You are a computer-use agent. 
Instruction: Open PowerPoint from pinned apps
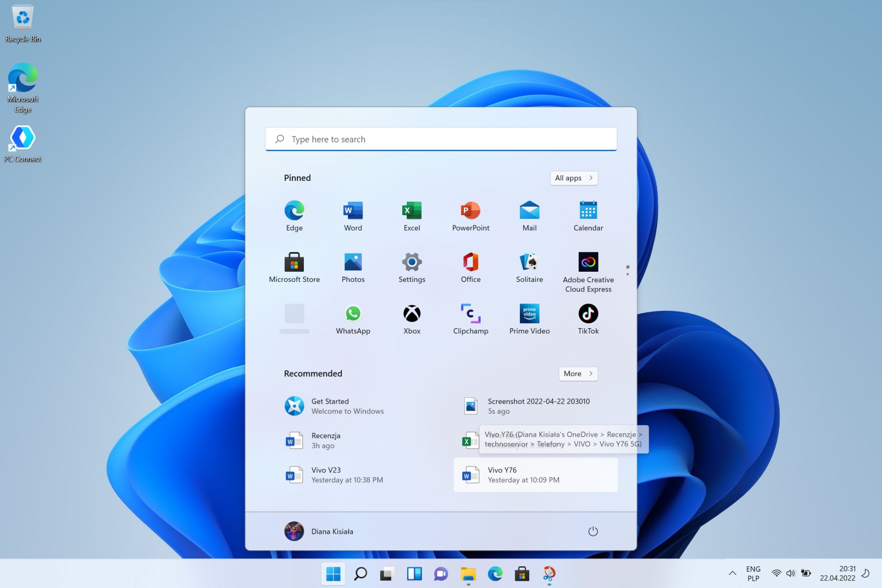pyautogui.click(x=471, y=215)
